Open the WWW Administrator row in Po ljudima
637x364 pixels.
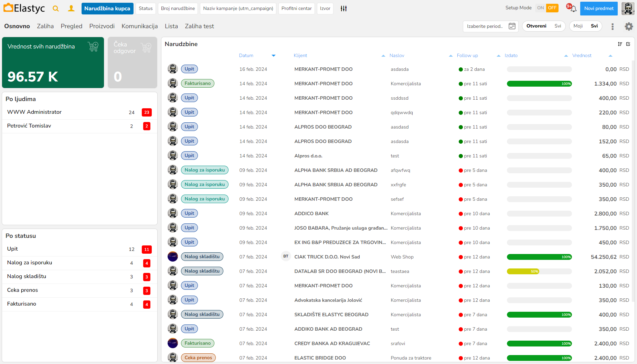79,112
